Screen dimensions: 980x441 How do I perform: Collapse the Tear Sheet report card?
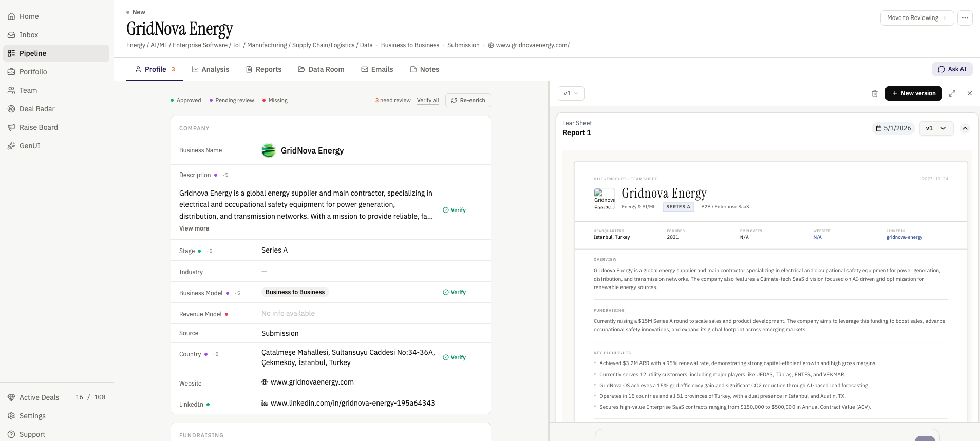965,128
